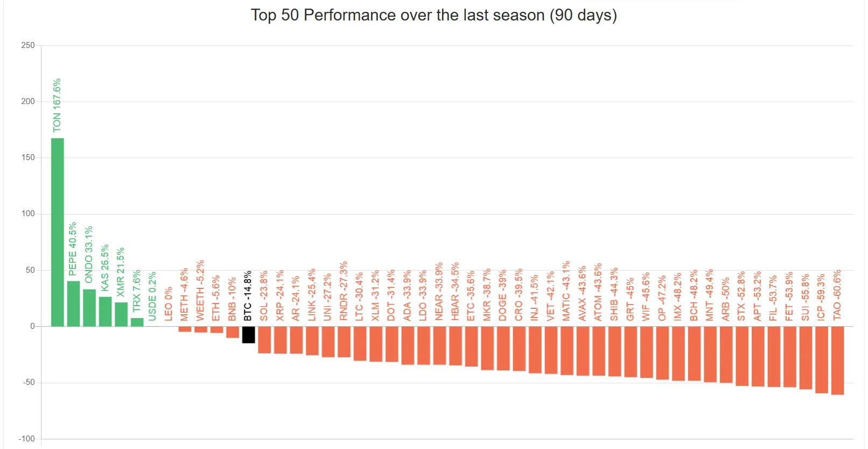Viewport: 868px width, 449px height.
Task: Click the chart title text
Action: (x=434, y=15)
